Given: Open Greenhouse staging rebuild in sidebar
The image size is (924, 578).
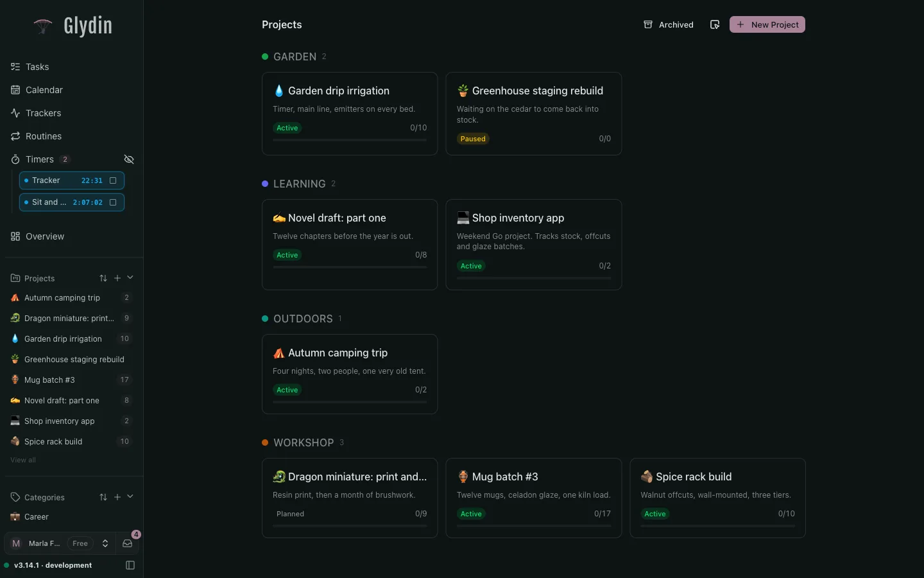Looking at the screenshot, I should pos(71,360).
